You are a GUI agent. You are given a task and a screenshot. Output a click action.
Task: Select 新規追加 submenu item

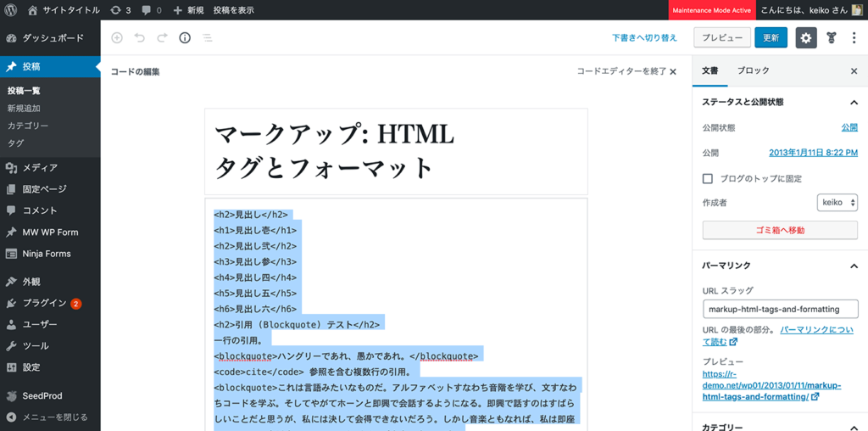pos(24,108)
